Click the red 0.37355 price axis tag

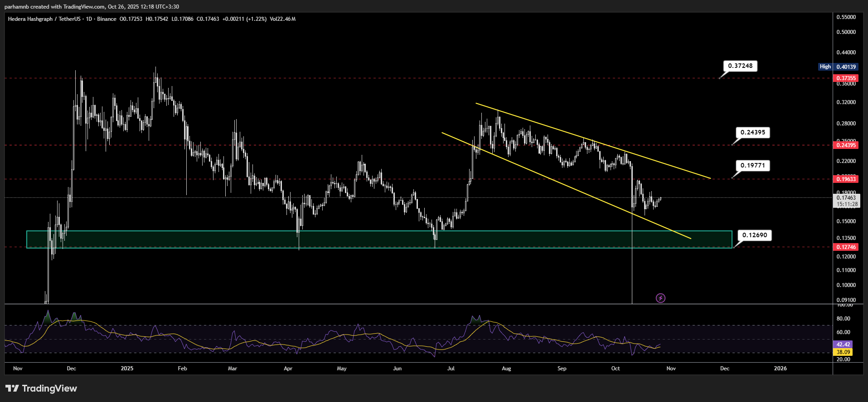click(846, 78)
